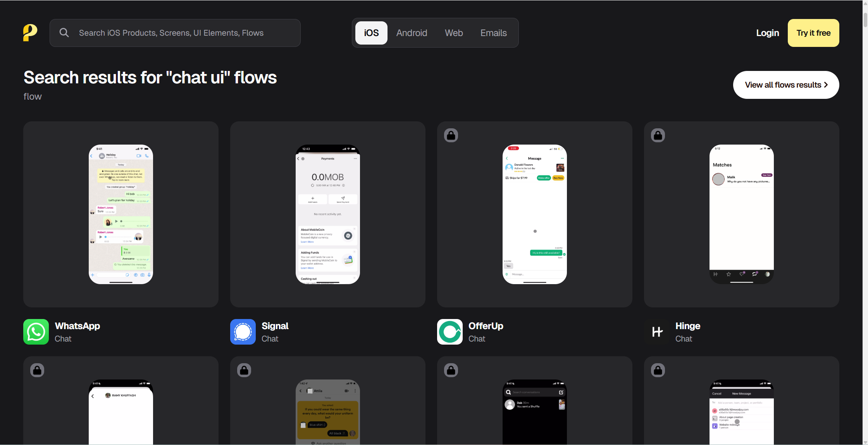
Task: Open the Signal app icon
Action: [x=243, y=332]
